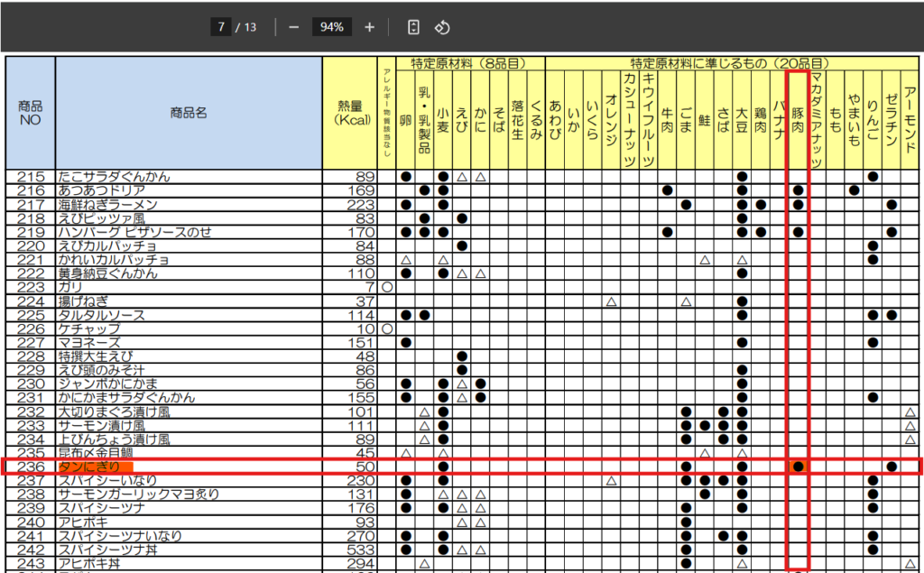The width and height of the screenshot is (924, 573).
Task: Click the pork dot in row 236
Action: [x=798, y=467]
